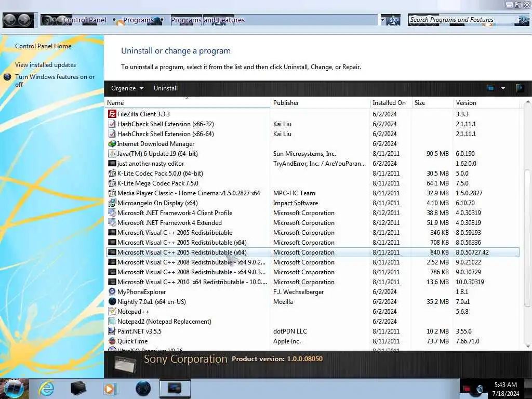This screenshot has height=399, width=532.
Task: Click the scrollbar up arrow
Action: 527,102
